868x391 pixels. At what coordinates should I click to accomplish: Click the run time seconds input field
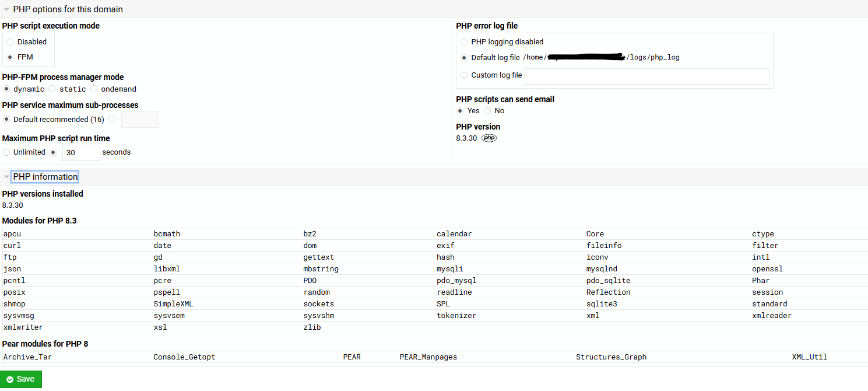coord(81,153)
